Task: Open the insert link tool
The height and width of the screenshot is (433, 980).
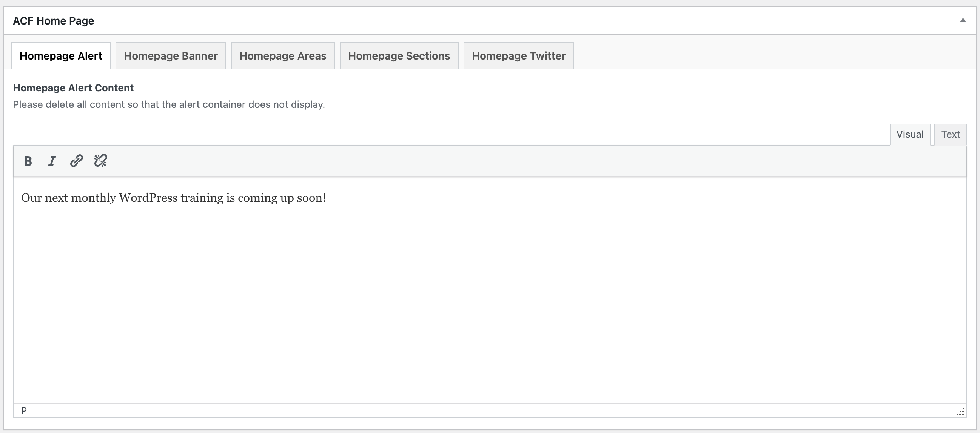Action: coord(77,161)
